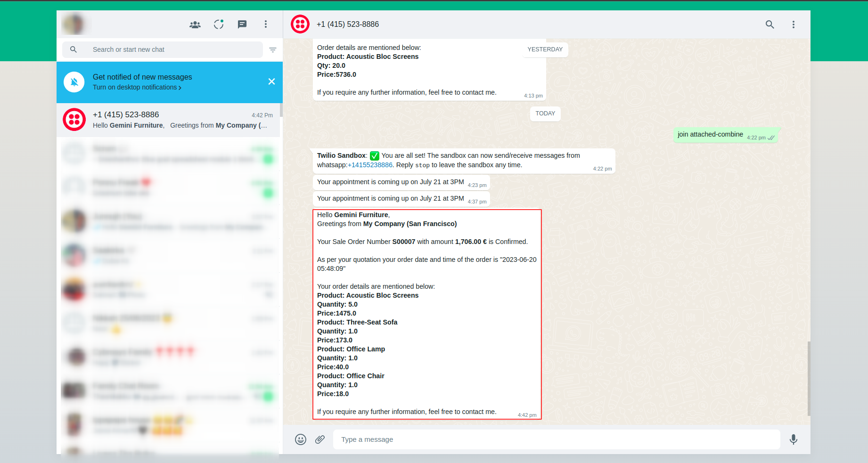Click 'Product: Three-Seat Sofa'
868x463 pixels.
pos(357,323)
